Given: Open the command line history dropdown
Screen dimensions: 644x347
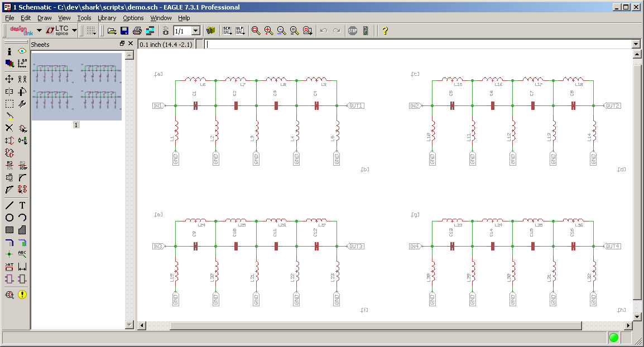Looking at the screenshot, I should pyautogui.click(x=636, y=44).
